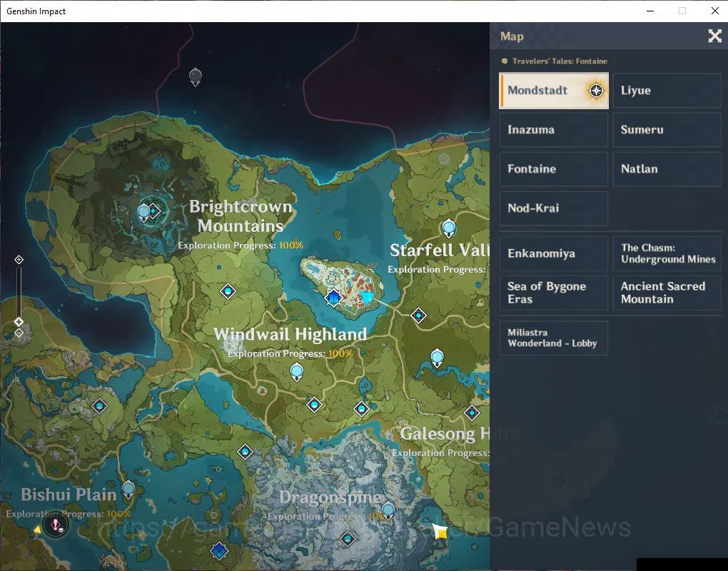Select the locked gray waypoint in the dark northern sea
728x571 pixels.
pos(196,76)
